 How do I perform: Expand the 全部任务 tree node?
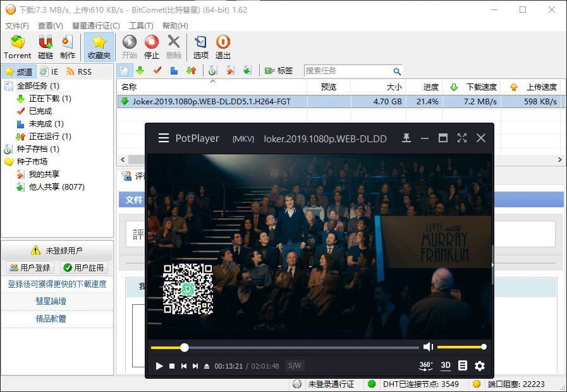(x=38, y=85)
